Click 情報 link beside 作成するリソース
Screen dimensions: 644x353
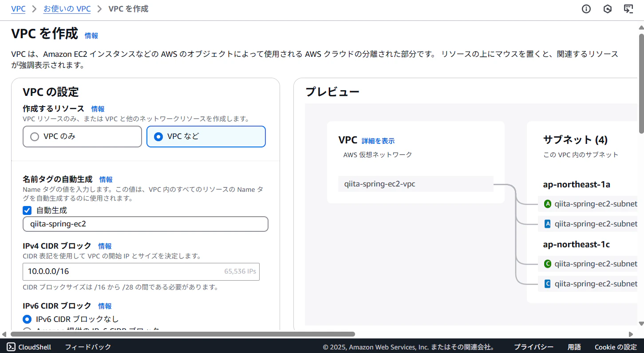pos(98,109)
